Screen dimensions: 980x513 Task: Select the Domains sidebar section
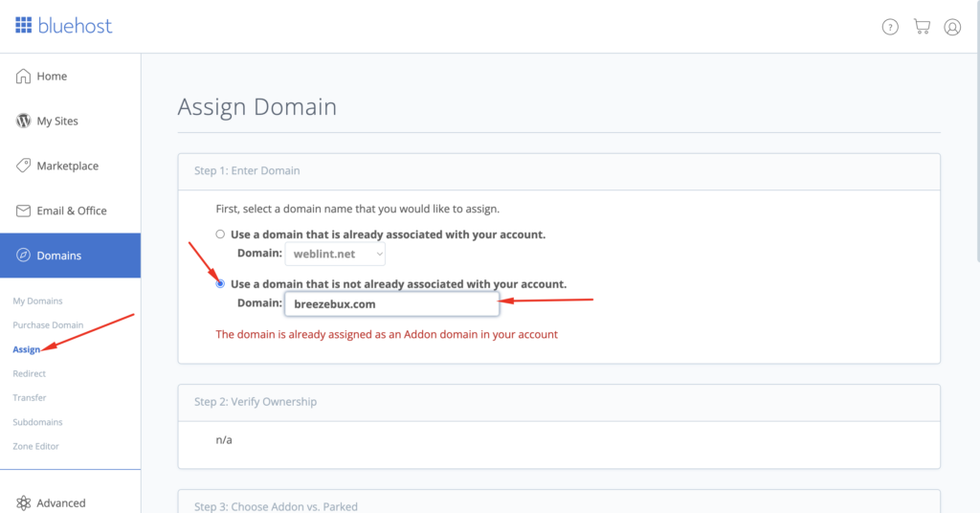pos(70,256)
